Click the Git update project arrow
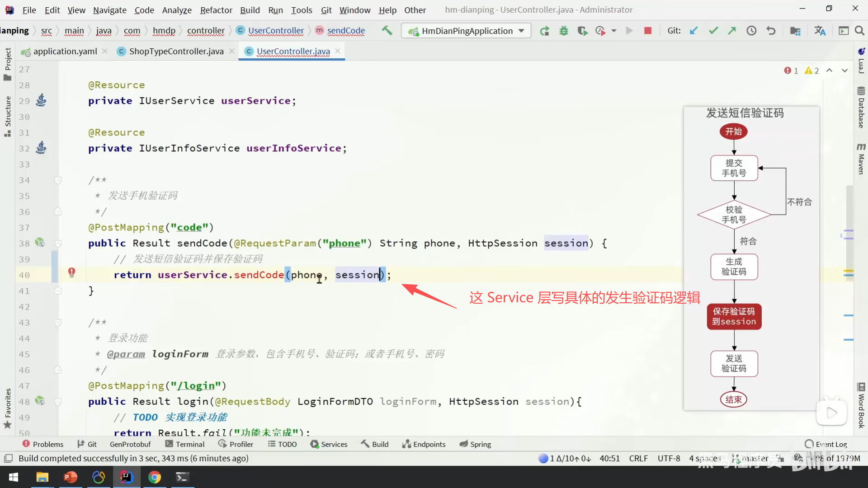The image size is (868, 488). [x=694, y=31]
